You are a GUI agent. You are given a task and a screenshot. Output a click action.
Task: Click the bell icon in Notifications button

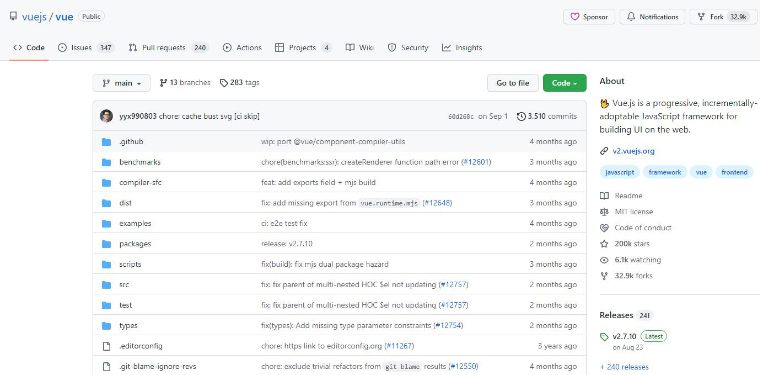point(631,17)
